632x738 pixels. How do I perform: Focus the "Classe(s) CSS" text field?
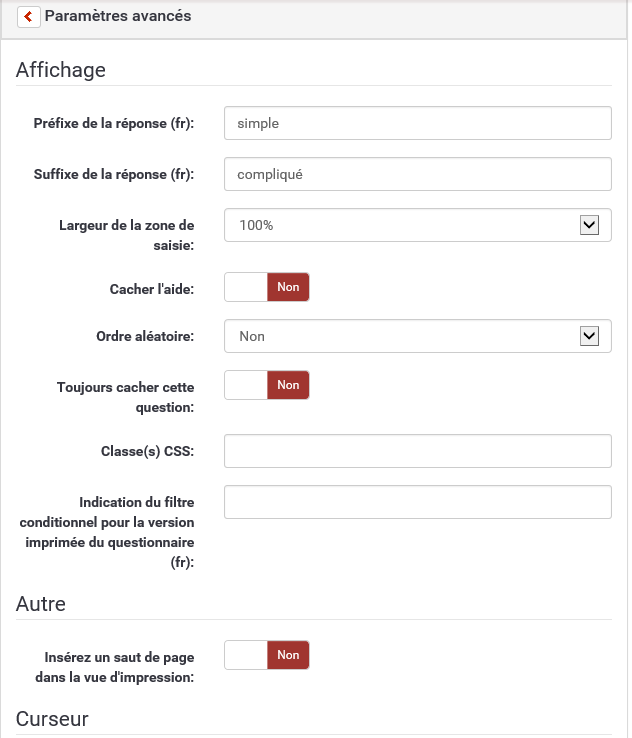tap(417, 451)
